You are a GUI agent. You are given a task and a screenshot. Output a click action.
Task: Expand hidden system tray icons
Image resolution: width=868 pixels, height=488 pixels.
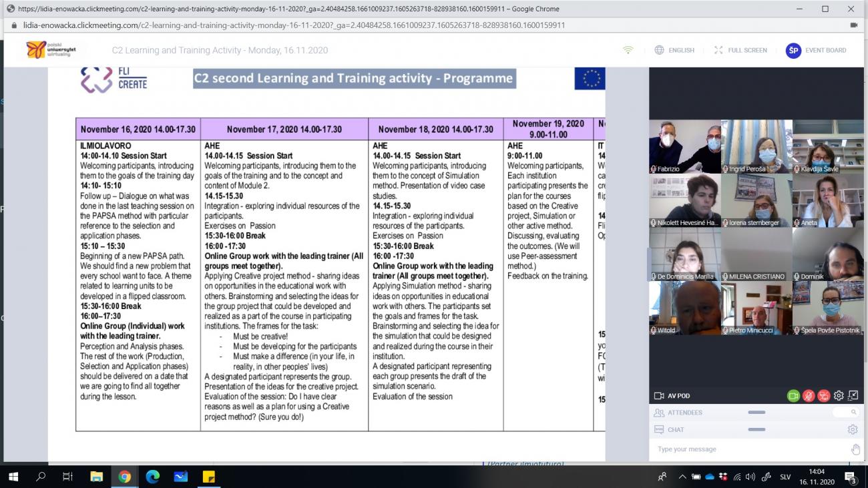click(x=682, y=477)
